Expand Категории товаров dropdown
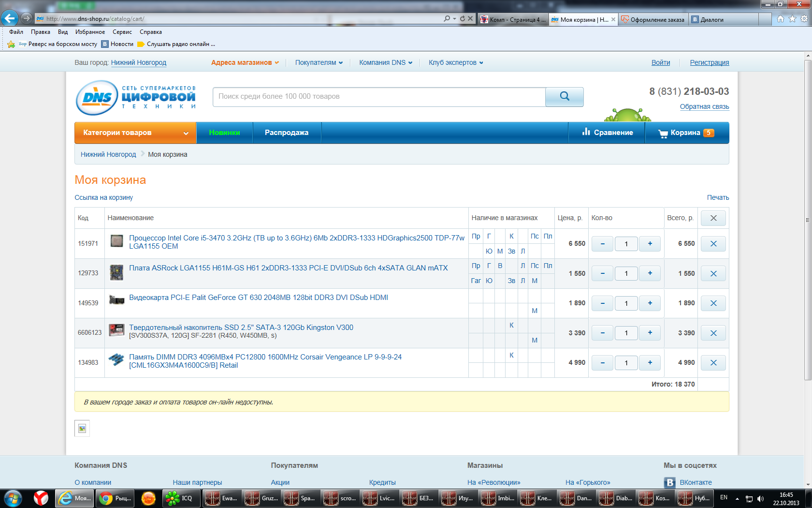 coord(135,133)
